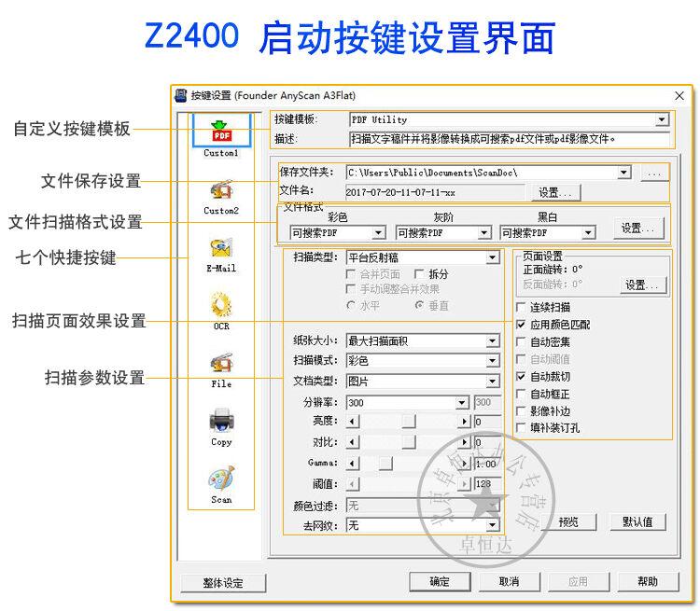This screenshot has height=611, width=700.
Task: Click the browse folder ... button
Action: coord(654,173)
